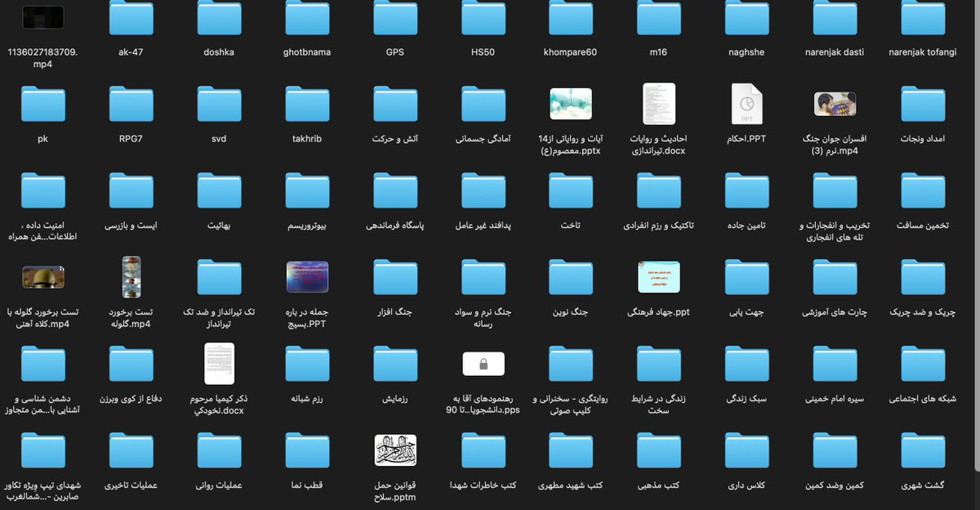Click the پاسگاه فرماندهی folder
980x510 pixels.
pyautogui.click(x=395, y=190)
